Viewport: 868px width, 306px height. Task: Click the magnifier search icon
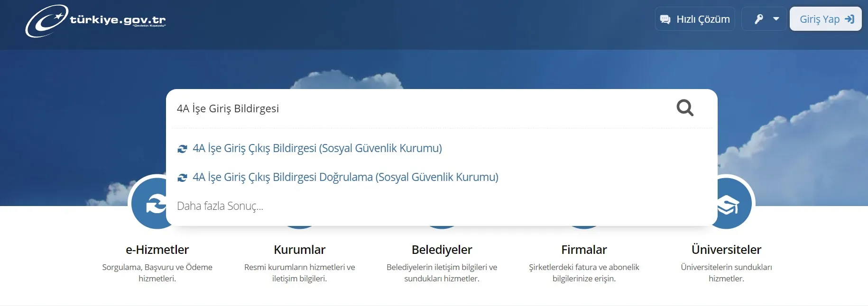coord(685,108)
